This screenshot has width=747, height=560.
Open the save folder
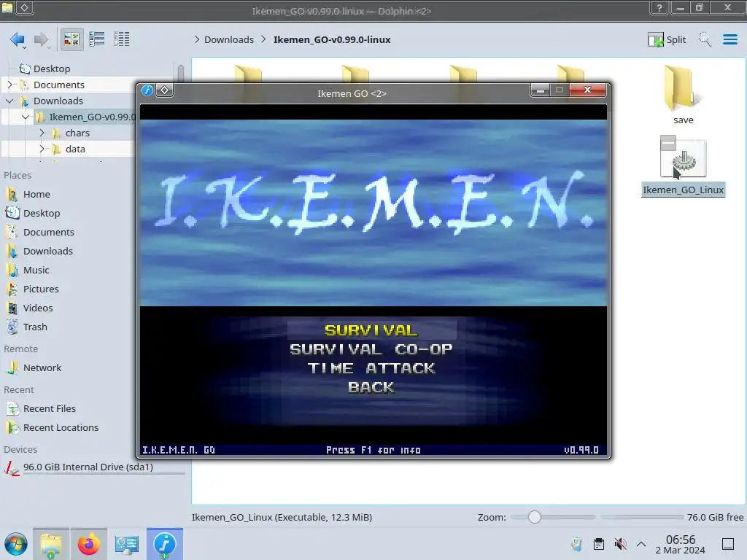(683, 95)
